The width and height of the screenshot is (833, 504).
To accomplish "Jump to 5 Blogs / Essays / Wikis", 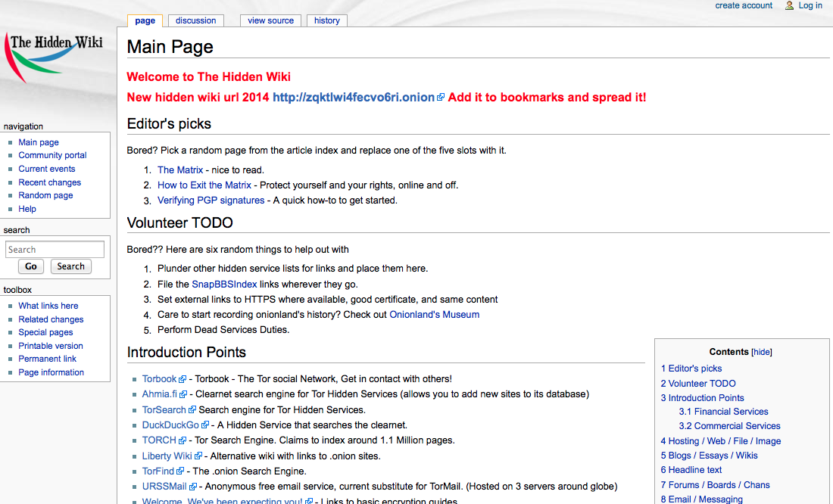I will point(710,455).
